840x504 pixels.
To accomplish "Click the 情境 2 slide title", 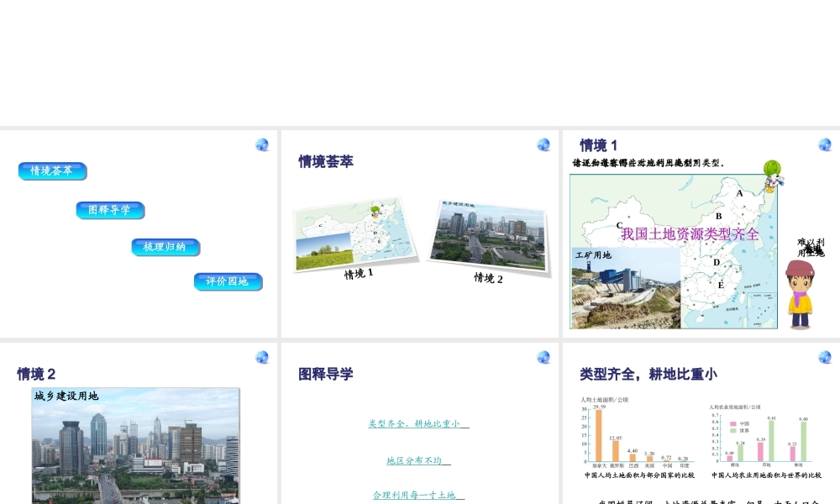I will [x=36, y=374].
